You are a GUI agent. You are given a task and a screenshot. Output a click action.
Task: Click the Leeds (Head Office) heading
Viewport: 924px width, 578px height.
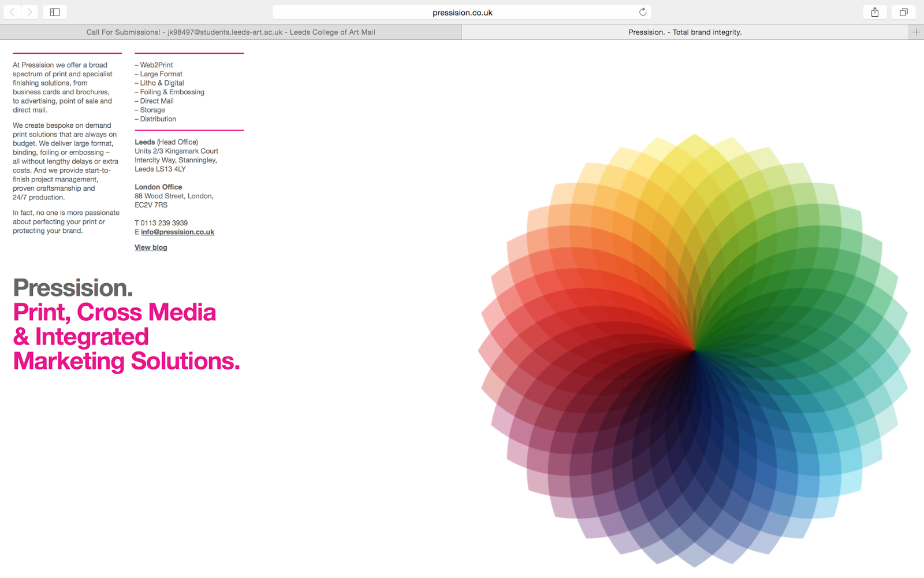pos(166,142)
